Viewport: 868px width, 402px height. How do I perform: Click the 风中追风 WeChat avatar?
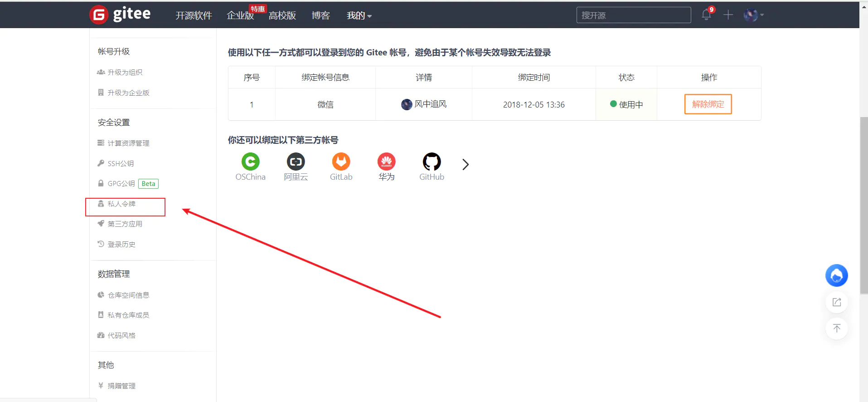pyautogui.click(x=407, y=104)
